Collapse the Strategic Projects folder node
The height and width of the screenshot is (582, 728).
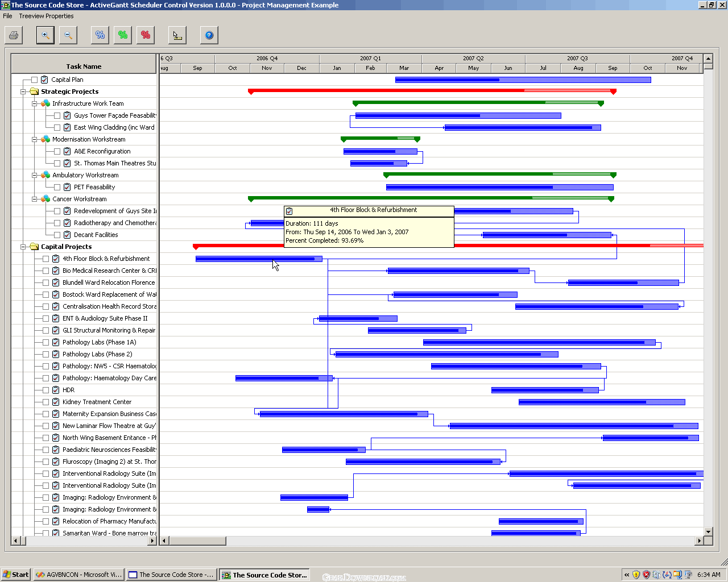point(23,92)
